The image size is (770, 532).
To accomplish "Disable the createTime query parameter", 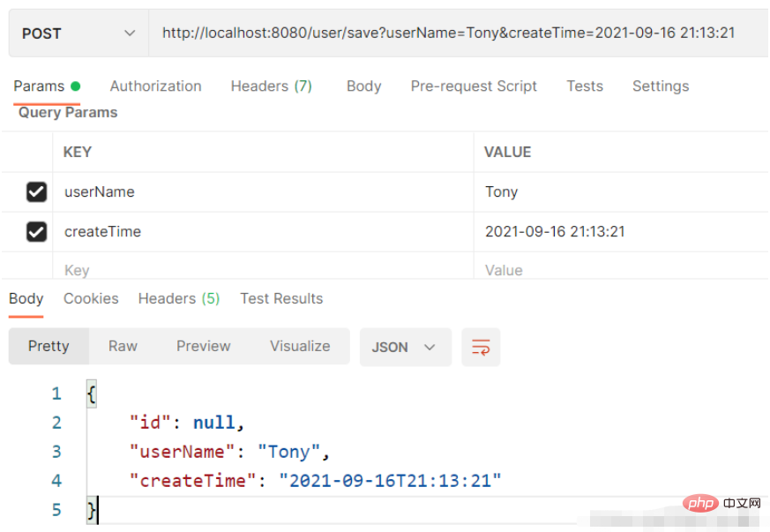I will (34, 231).
